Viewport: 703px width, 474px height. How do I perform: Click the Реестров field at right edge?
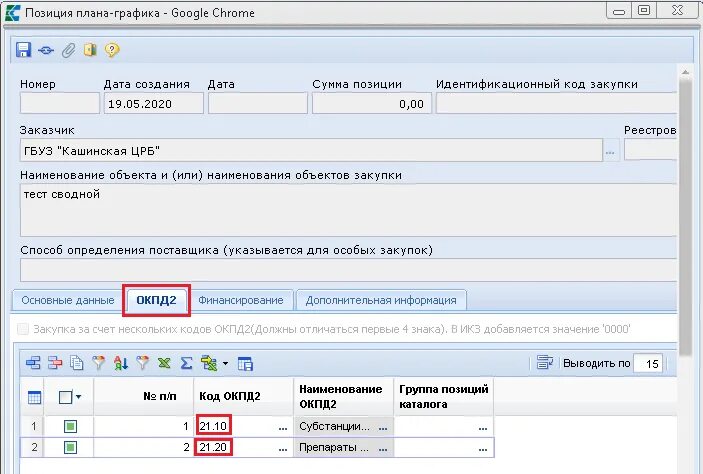[650, 151]
